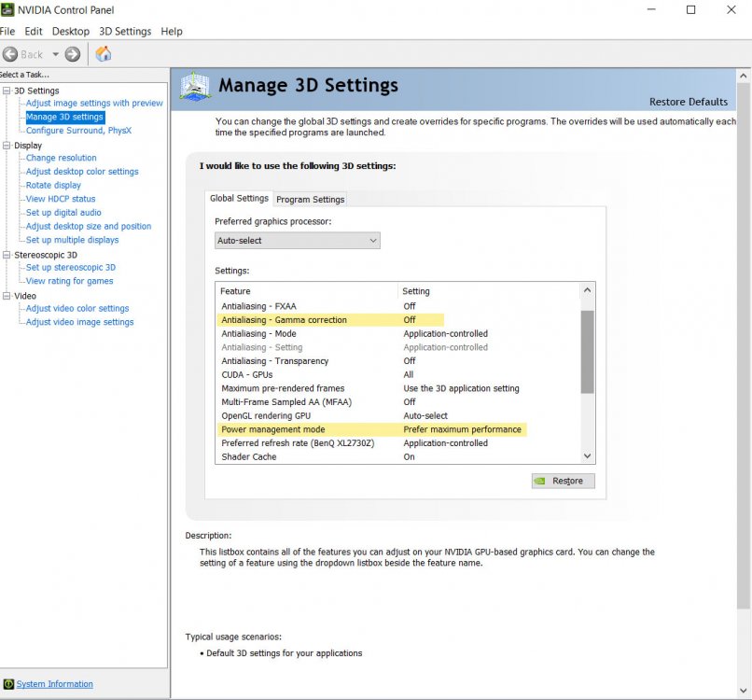
Task: Open the 3D Settings menu
Action: (x=125, y=31)
